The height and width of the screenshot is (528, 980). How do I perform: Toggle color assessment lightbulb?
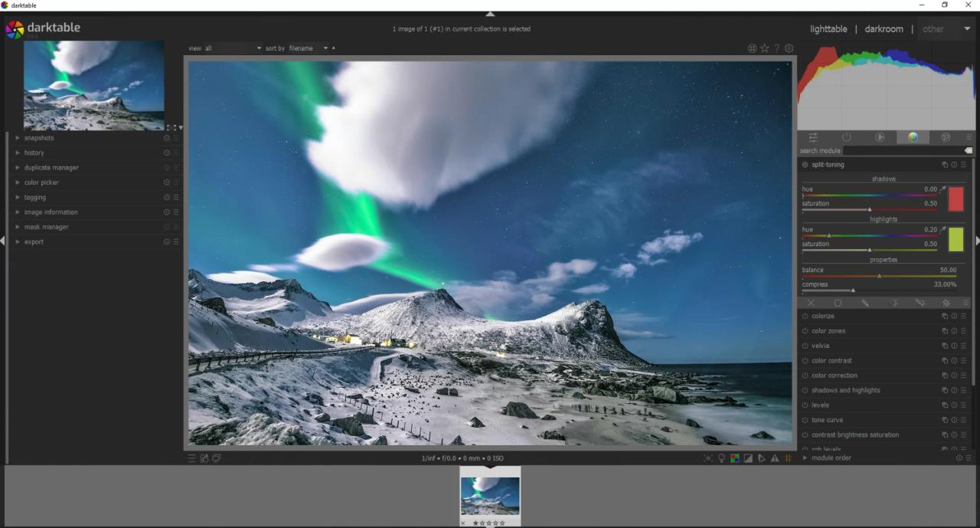pos(721,458)
